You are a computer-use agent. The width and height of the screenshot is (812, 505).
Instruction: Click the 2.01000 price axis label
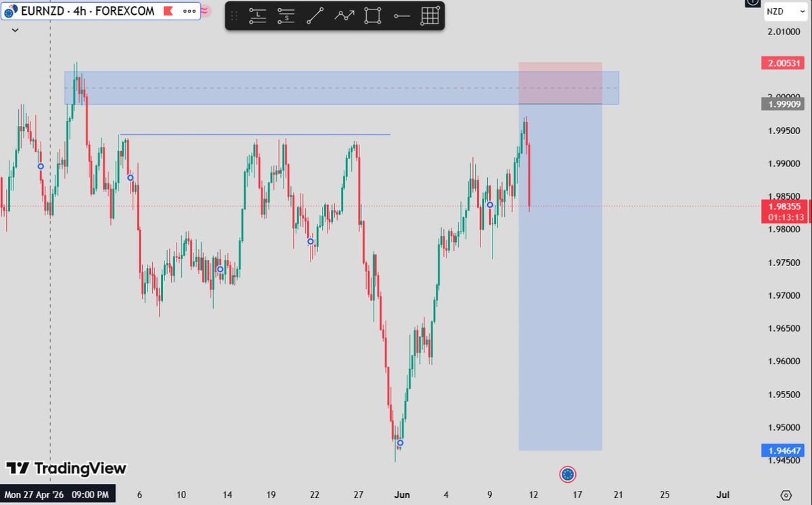click(x=785, y=32)
